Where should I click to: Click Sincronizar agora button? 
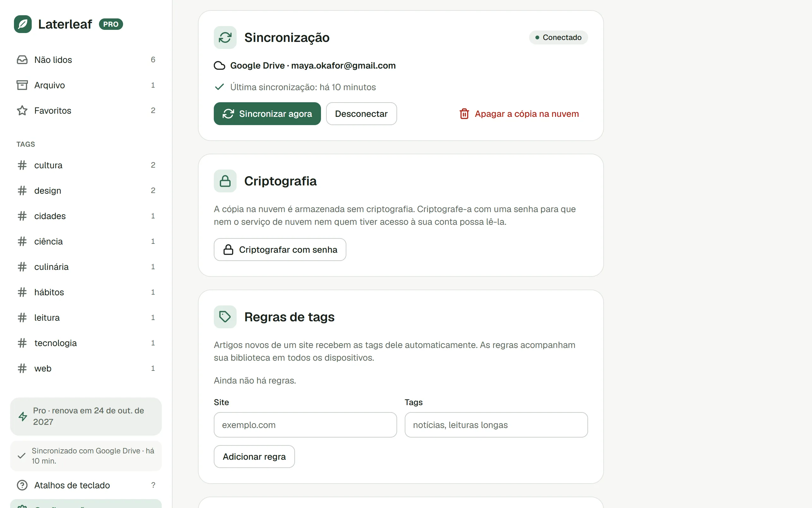pos(267,114)
